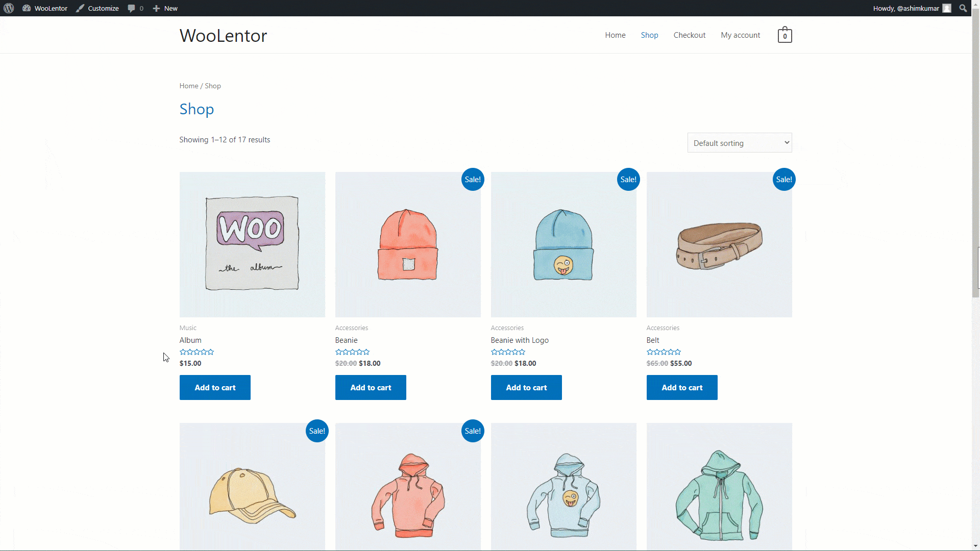
Task: Open the Default sorting dropdown
Action: coord(739,143)
